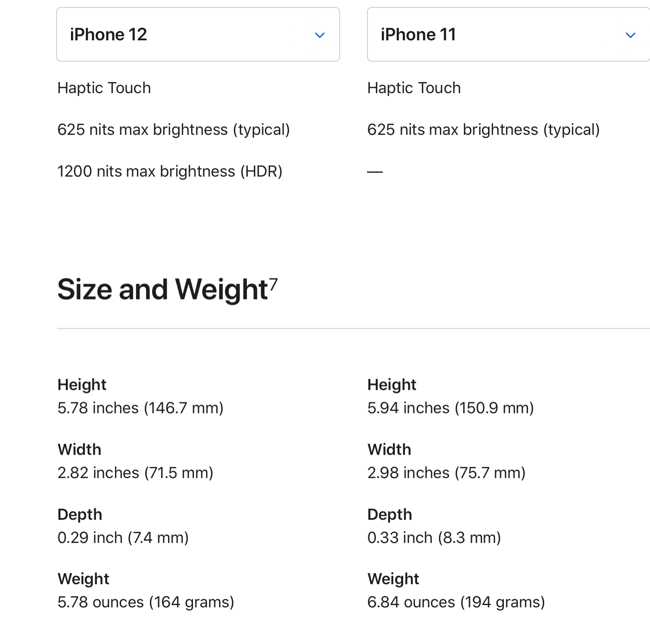
Task: Click the dash for iPhone 11 HDR brightness
Action: click(375, 172)
